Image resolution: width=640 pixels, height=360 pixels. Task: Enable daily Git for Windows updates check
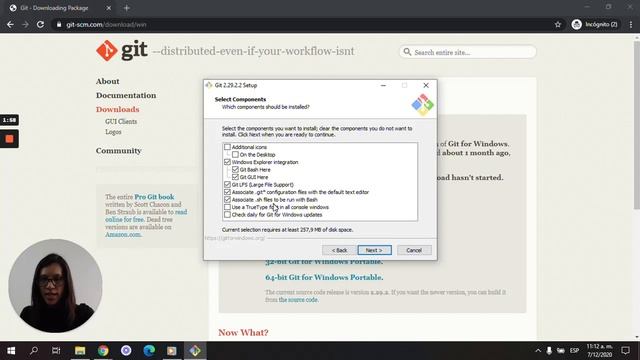(227, 215)
